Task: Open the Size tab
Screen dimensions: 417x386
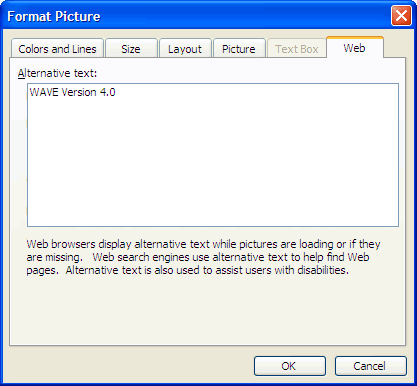Action: point(131,49)
